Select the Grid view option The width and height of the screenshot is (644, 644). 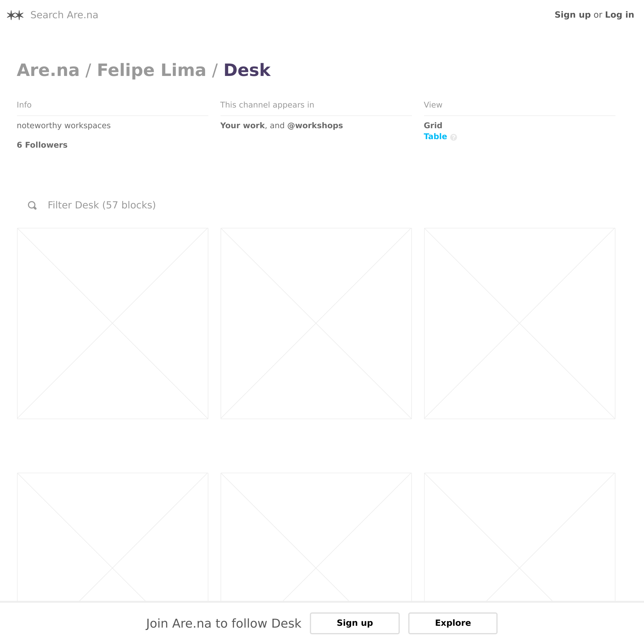[433, 126]
